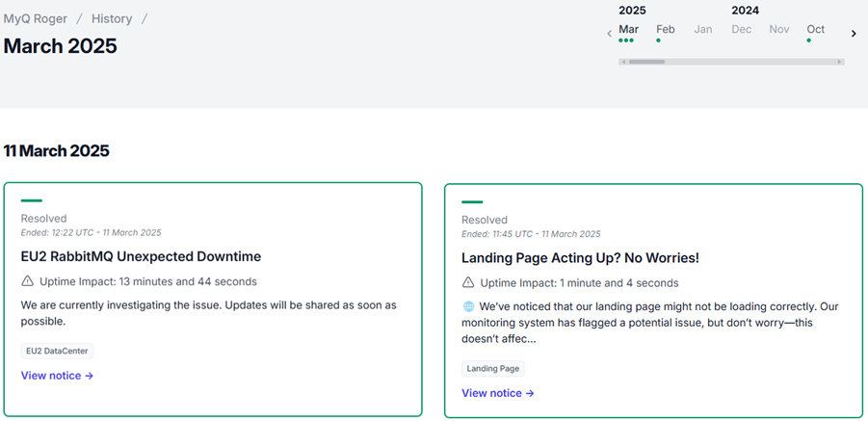
Task: Open View notice for Landing Page incident
Action: click(x=497, y=393)
